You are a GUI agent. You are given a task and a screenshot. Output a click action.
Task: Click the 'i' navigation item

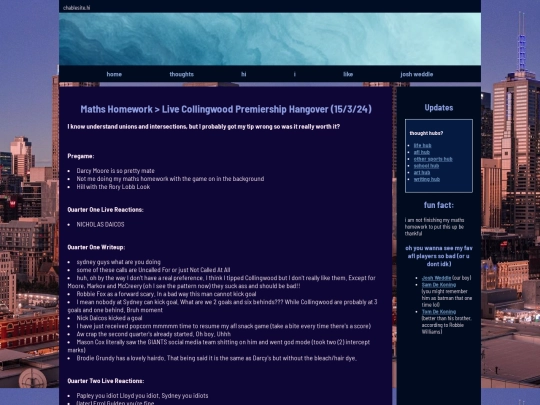[x=294, y=74]
